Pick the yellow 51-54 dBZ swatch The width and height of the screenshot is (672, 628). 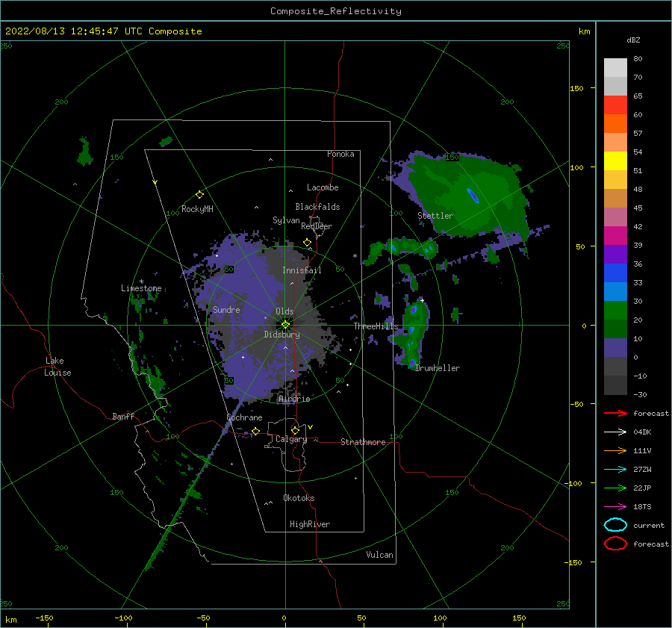(x=615, y=161)
